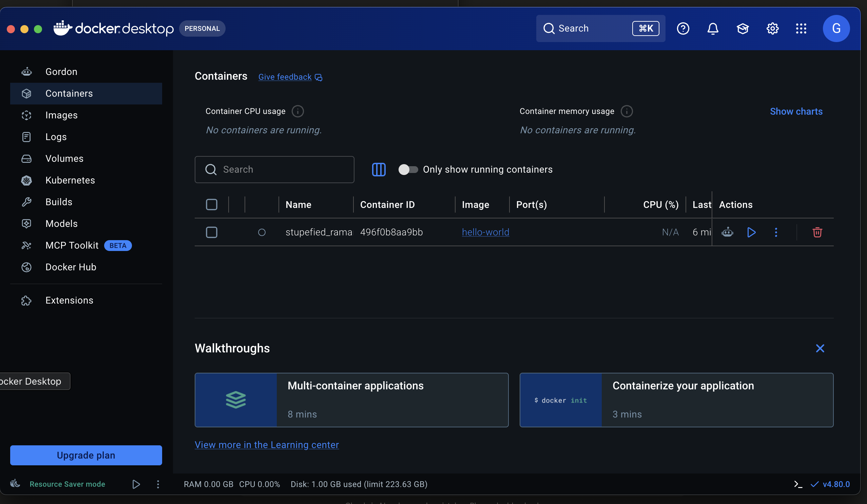Click the PERSONAL plan badge
This screenshot has width=867, height=504.
[x=202, y=28]
